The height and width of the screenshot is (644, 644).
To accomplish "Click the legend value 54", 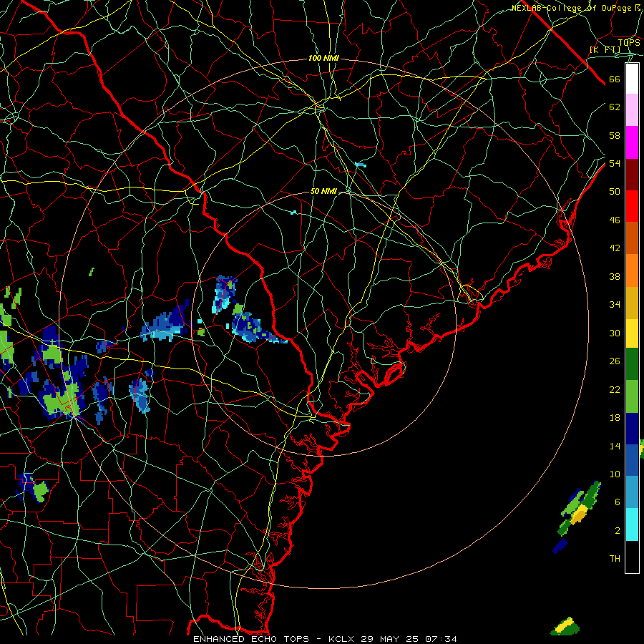I will point(615,163).
